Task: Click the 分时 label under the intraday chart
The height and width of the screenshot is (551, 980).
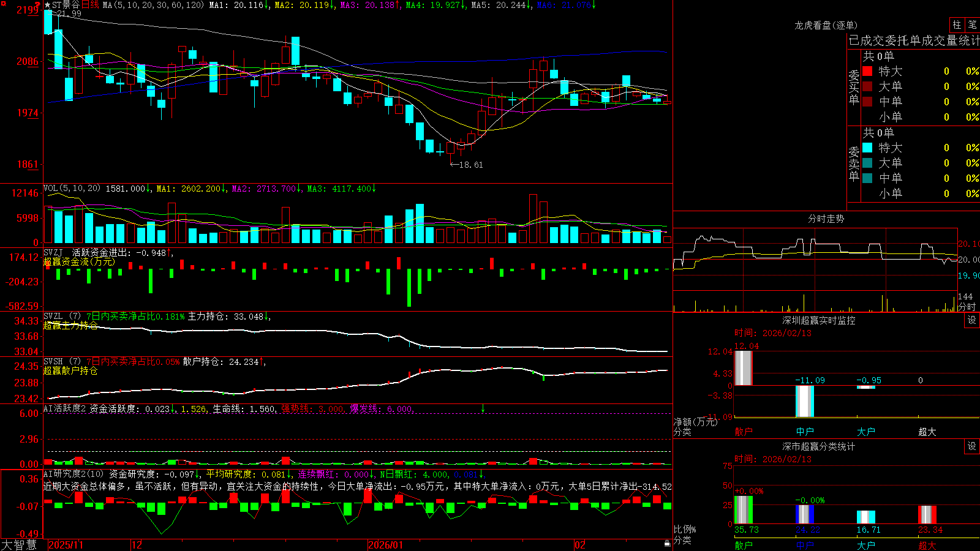Action: (967, 307)
